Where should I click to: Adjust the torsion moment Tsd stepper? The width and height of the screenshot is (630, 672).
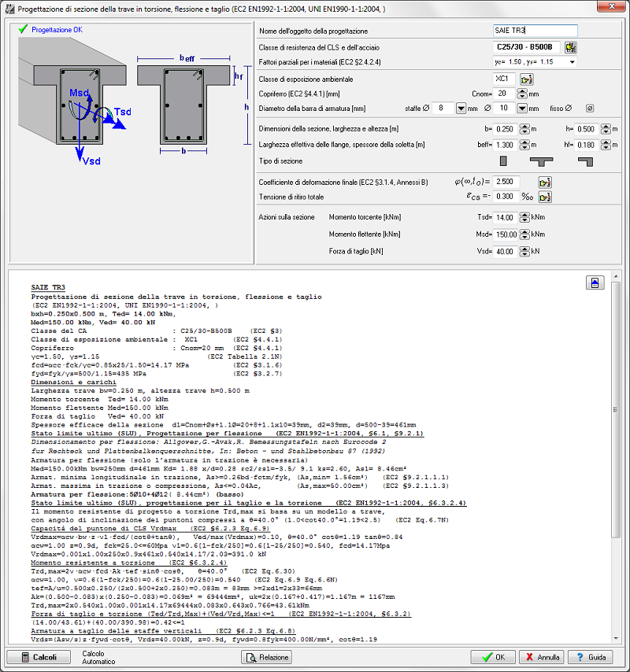pyautogui.click(x=524, y=217)
